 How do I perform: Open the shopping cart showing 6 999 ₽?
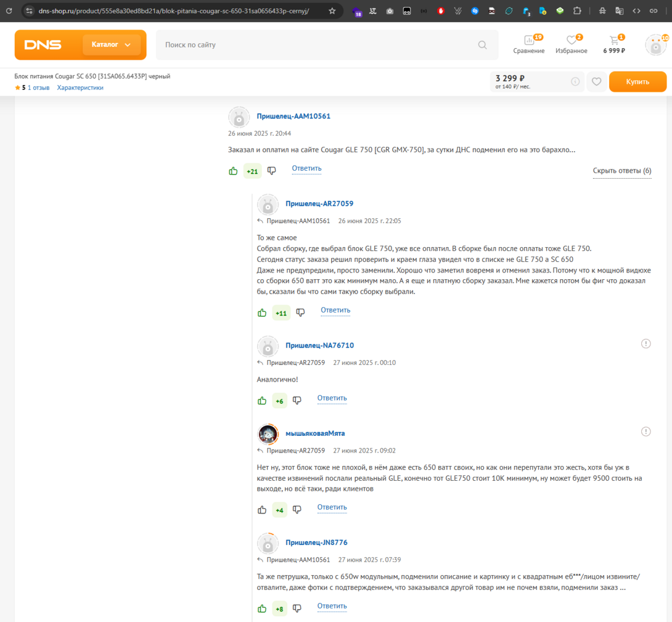pyautogui.click(x=613, y=41)
